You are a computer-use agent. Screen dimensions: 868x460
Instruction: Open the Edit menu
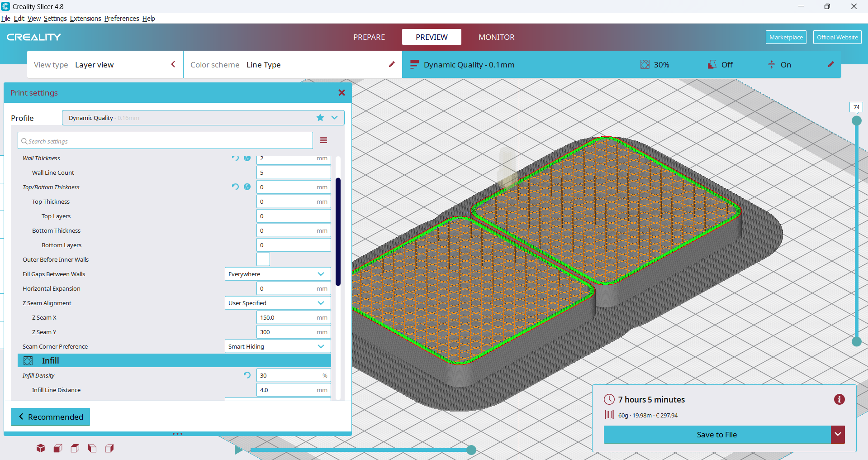click(19, 19)
